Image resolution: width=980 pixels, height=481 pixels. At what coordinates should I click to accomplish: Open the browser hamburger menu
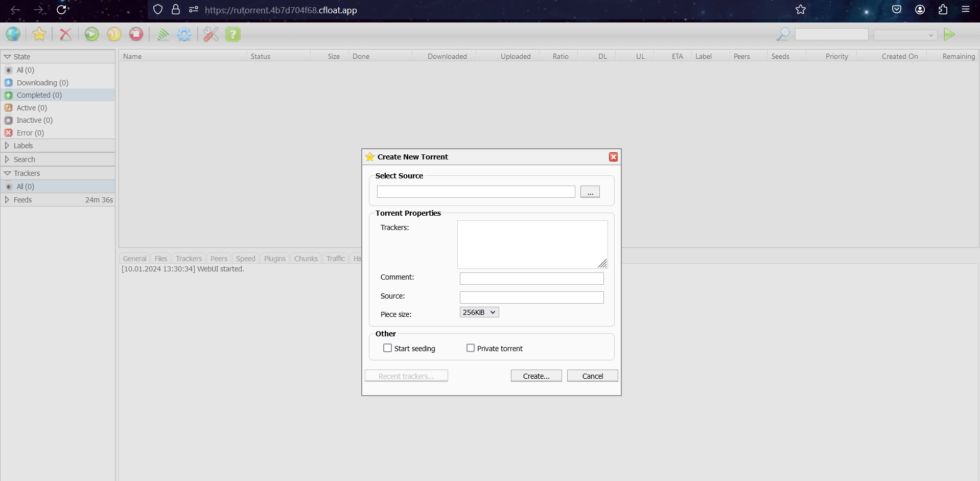pos(966,10)
